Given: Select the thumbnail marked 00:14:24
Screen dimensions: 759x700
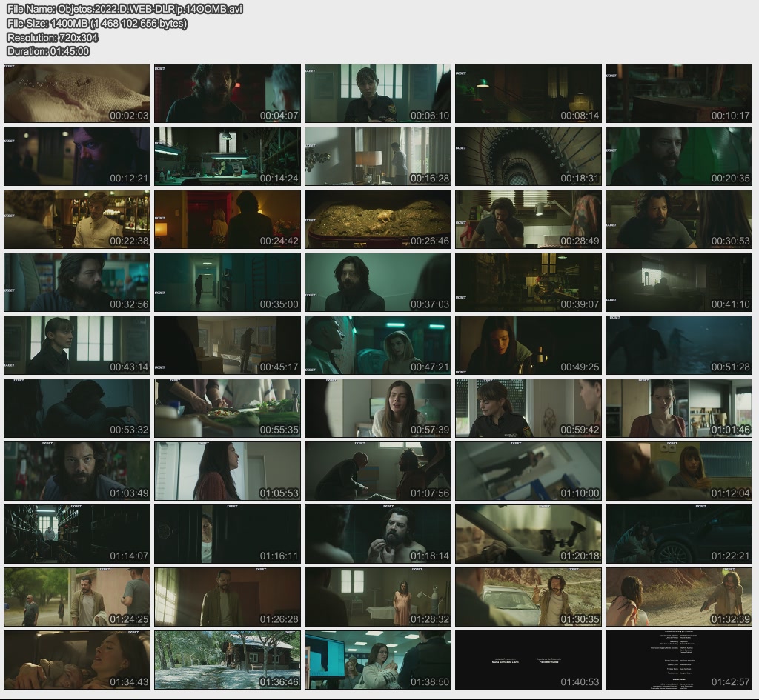Looking at the screenshot, I should [x=228, y=156].
